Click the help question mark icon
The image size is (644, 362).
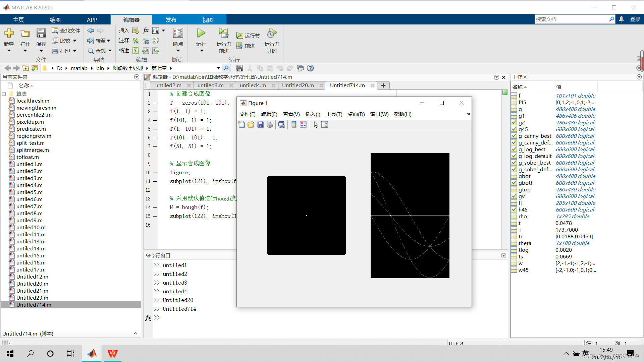pyautogui.click(x=310, y=68)
